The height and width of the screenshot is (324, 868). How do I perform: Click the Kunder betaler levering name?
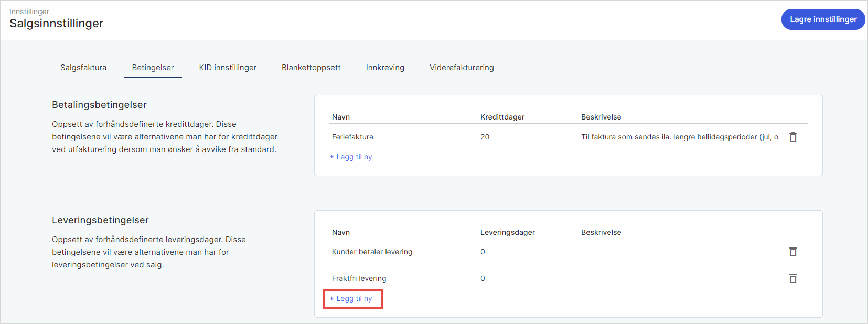tap(372, 252)
